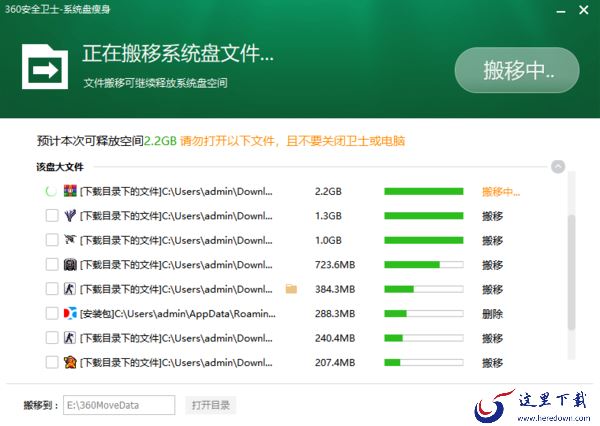Viewport: 600px width, 426px height.
Task: Click the 搬移中.. button in the header
Action: click(x=517, y=70)
